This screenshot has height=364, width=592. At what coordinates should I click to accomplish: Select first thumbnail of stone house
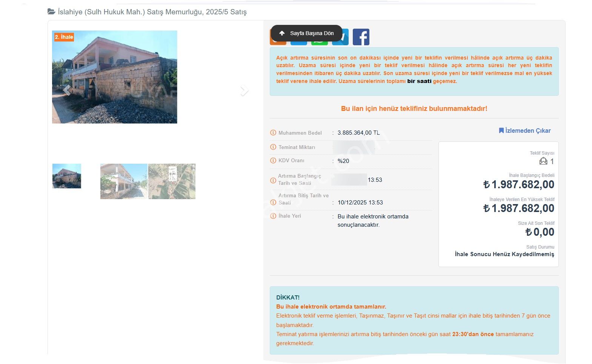click(67, 176)
